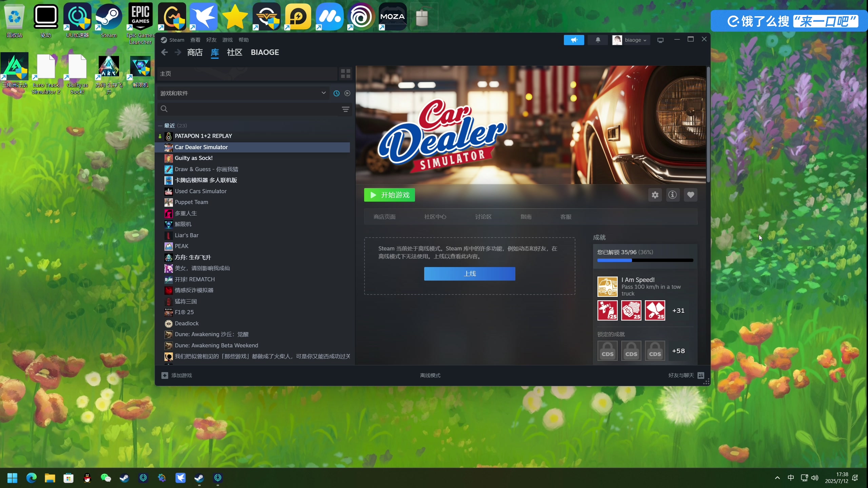Click the library search input field

coord(254,109)
